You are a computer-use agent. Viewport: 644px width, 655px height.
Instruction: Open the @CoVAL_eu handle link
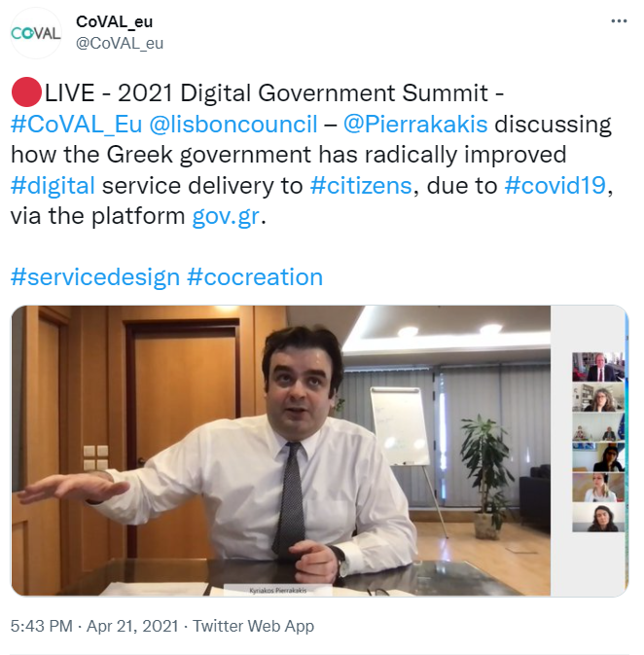(x=120, y=43)
